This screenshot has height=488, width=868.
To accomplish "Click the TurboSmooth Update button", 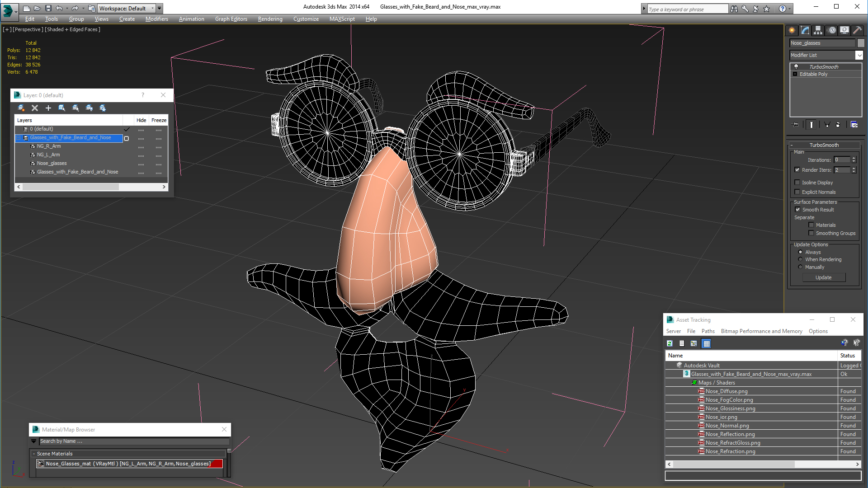I will 823,277.
